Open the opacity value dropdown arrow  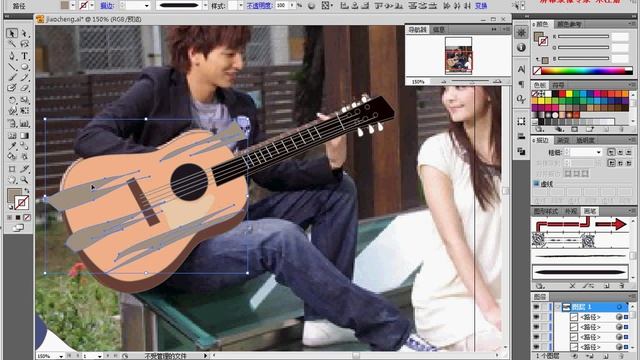(292, 6)
